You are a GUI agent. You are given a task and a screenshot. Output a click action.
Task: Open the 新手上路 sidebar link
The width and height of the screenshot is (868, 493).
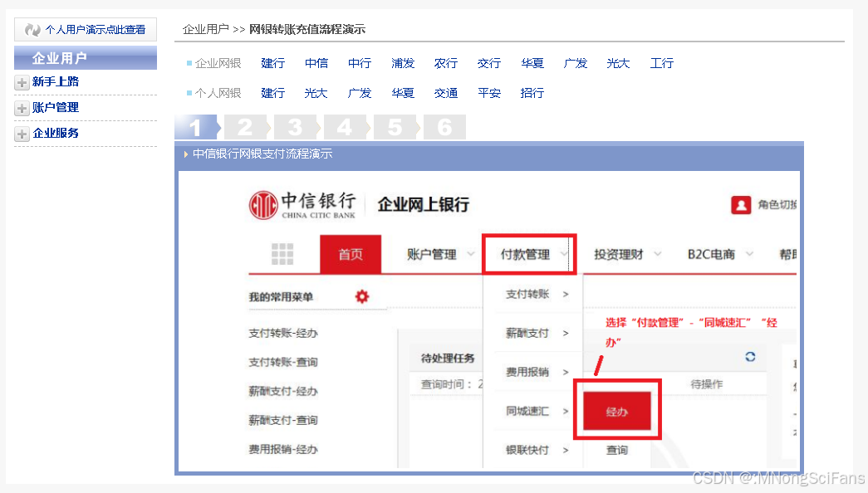click(56, 82)
